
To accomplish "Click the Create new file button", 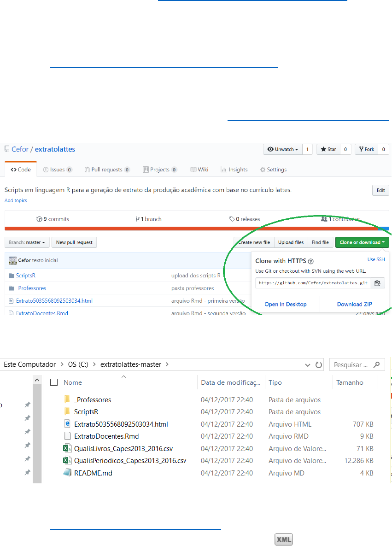I will (254, 242).
